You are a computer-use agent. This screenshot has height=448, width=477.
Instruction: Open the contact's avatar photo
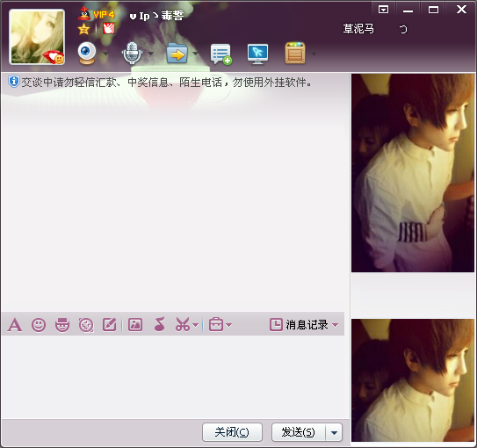point(37,37)
